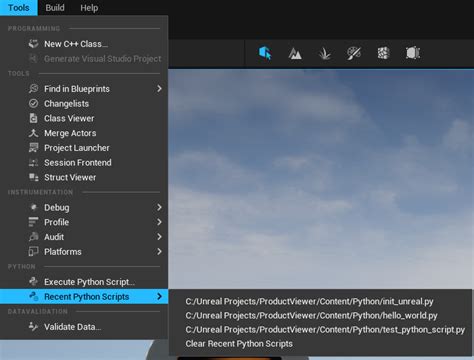Open the Tools menu
This screenshot has width=474, height=360.
(19, 8)
